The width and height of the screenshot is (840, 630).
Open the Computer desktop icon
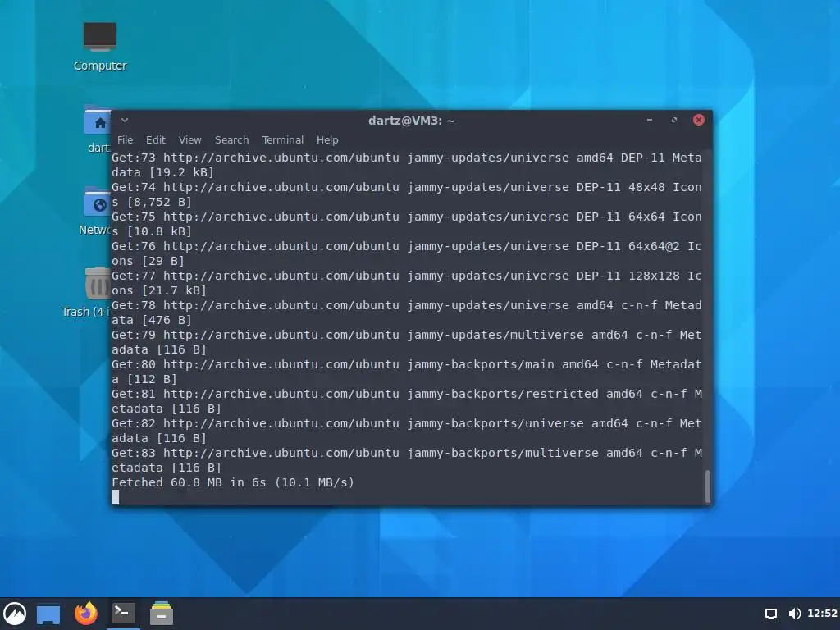pos(99,46)
